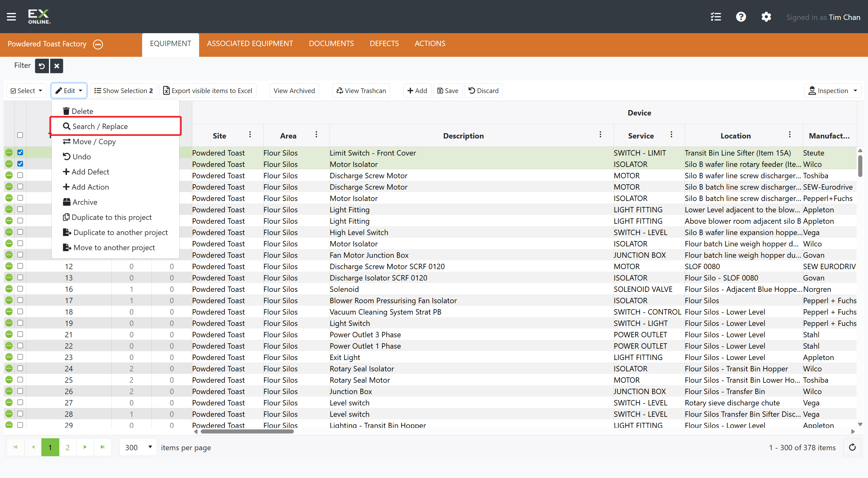This screenshot has width=868, height=478.
Task: Go to the next page
Action: point(85,447)
